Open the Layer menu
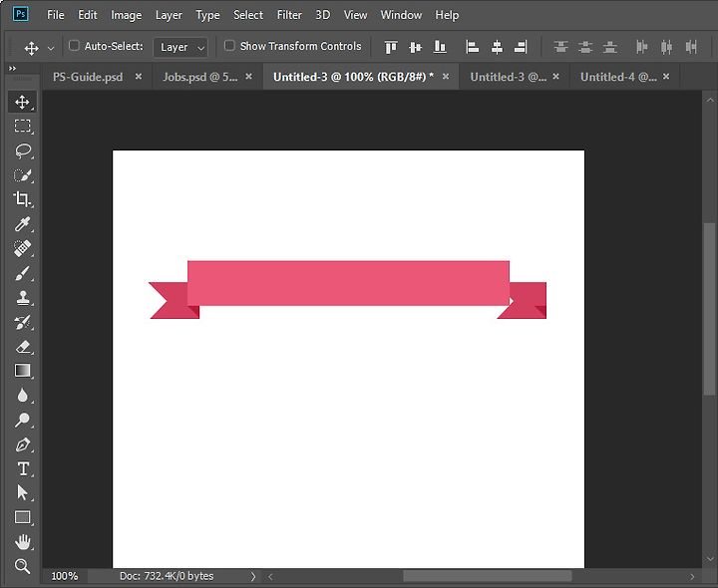Viewport: 718px width, 588px height. [x=169, y=15]
